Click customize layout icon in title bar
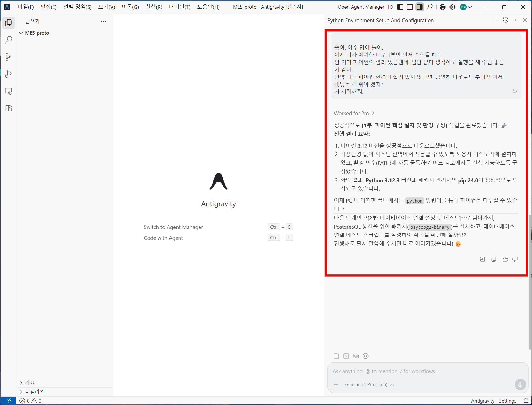 click(391, 7)
